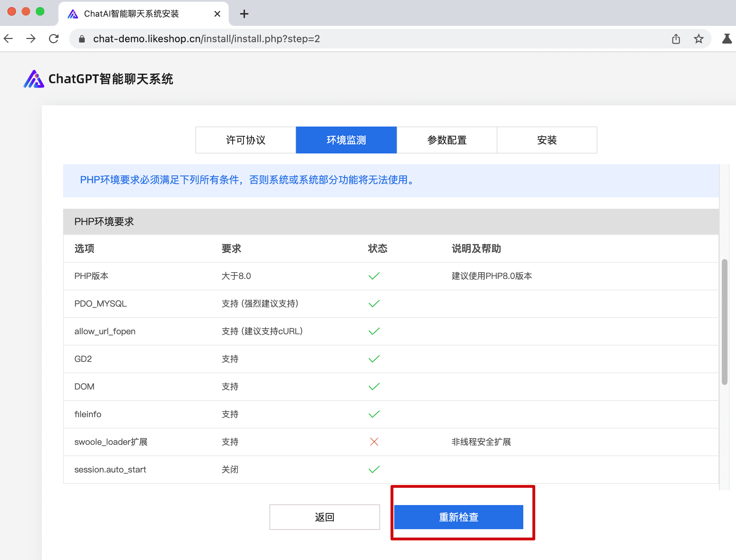Click the green check for DOM row
The image size is (736, 560).
pos(374,386)
